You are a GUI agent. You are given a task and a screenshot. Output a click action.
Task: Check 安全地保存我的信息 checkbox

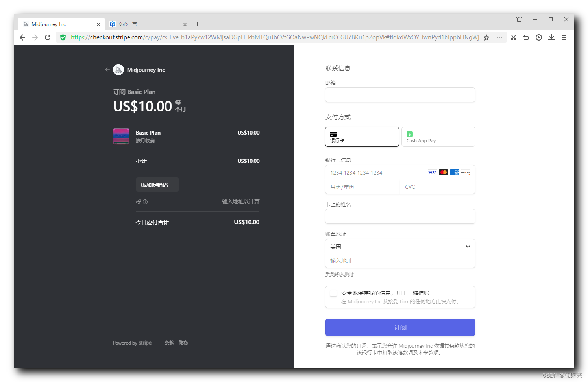(x=333, y=293)
